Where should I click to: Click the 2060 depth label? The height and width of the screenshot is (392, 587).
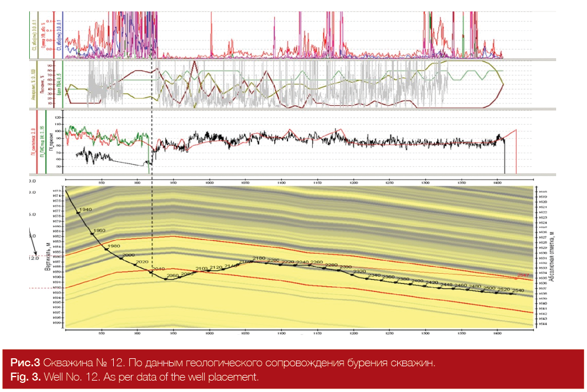(173, 275)
